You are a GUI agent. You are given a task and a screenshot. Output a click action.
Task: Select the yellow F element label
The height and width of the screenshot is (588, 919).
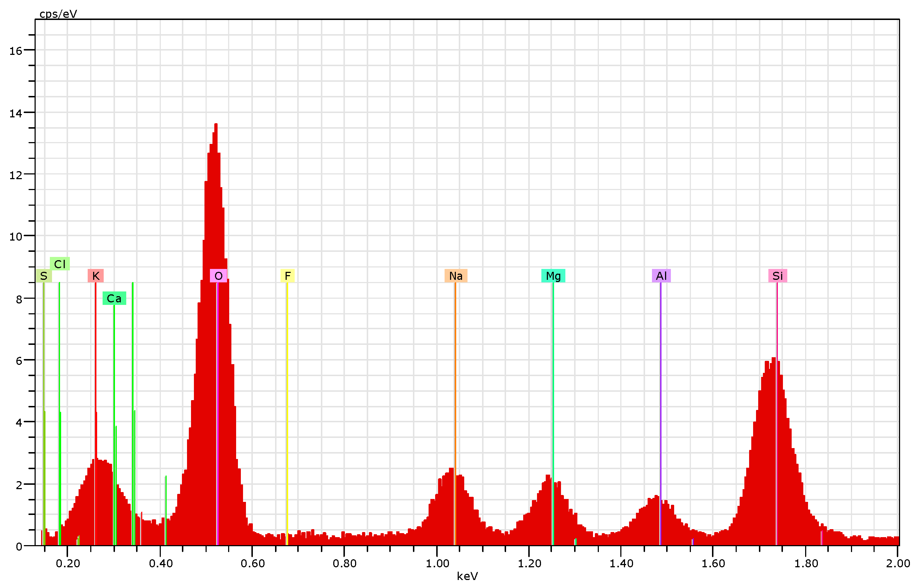coord(287,276)
